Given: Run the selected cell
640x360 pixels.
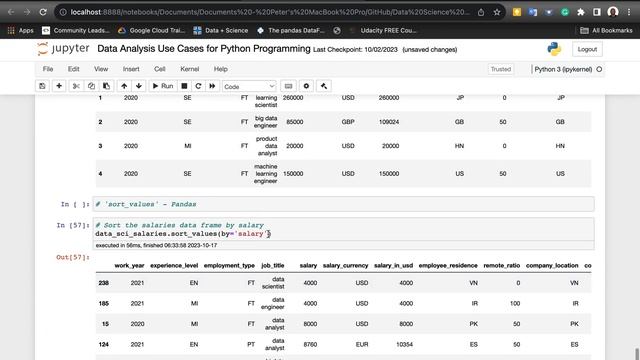Looking at the screenshot, I should tap(163, 86).
